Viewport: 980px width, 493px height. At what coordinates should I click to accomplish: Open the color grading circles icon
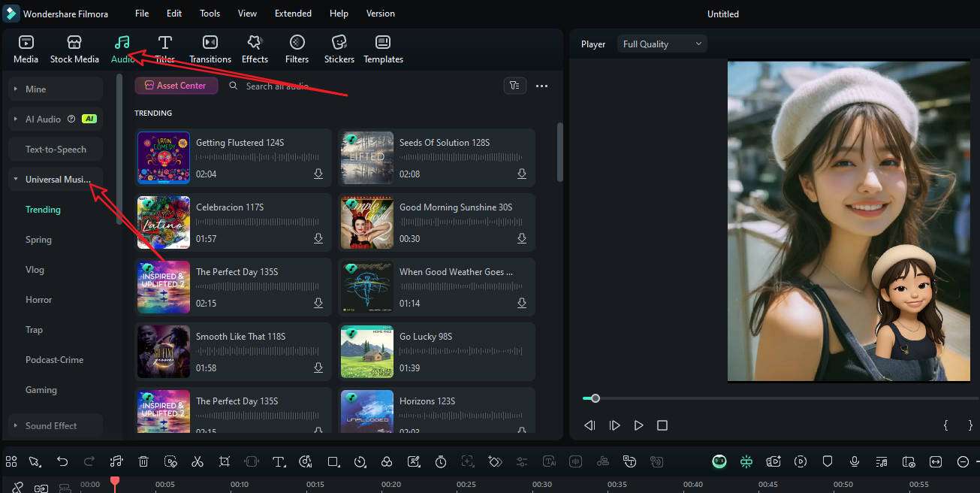pos(387,461)
